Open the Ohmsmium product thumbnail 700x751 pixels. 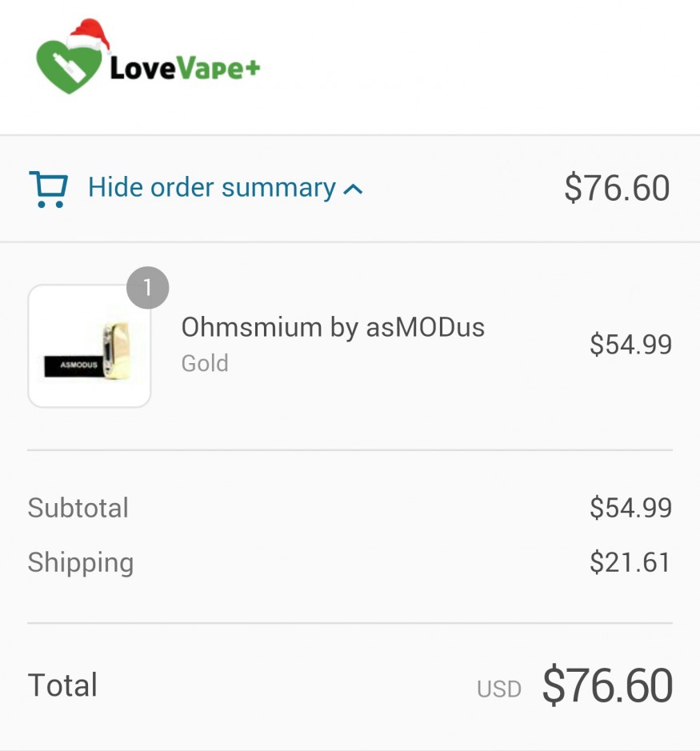click(x=90, y=346)
